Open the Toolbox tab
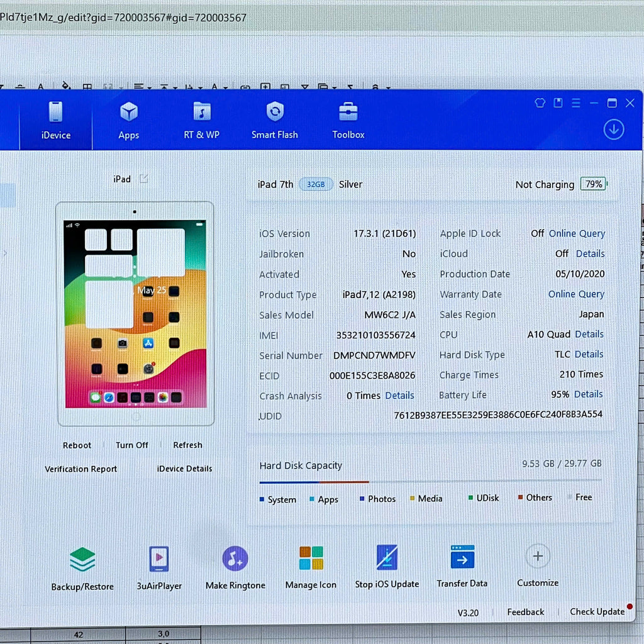Screen dimensions: 644x644 [x=348, y=120]
